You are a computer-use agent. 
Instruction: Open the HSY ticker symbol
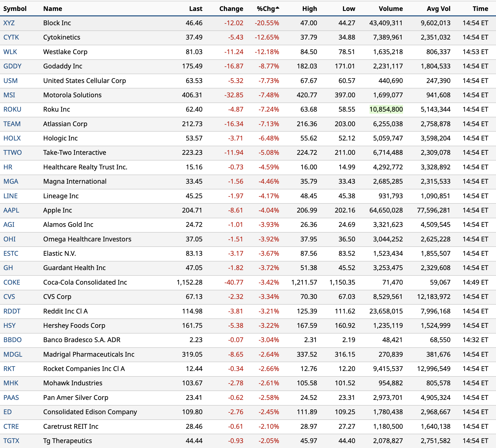click(x=9, y=325)
